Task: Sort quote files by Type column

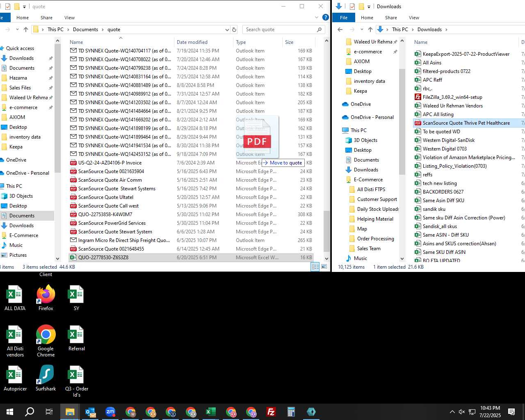Action: pyautogui.click(x=241, y=42)
